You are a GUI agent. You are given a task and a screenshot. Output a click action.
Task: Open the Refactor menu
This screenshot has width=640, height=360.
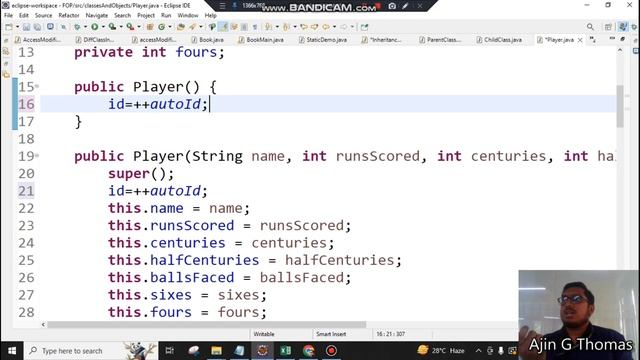click(69, 16)
